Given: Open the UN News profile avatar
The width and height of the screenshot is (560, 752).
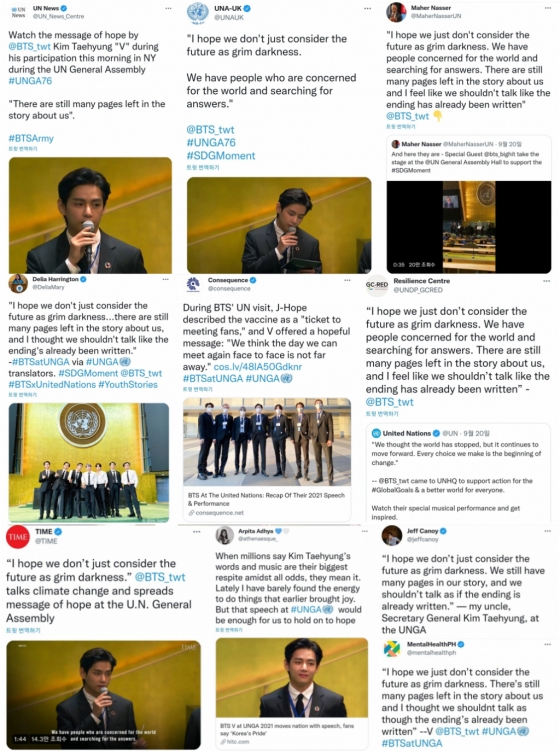Looking at the screenshot, I should (x=18, y=12).
